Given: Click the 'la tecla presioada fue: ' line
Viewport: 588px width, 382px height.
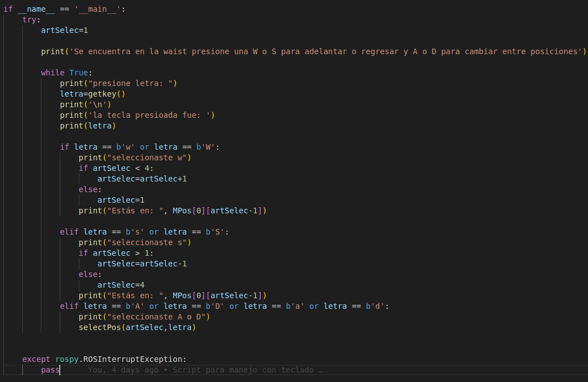Looking at the screenshot, I should (x=137, y=115).
